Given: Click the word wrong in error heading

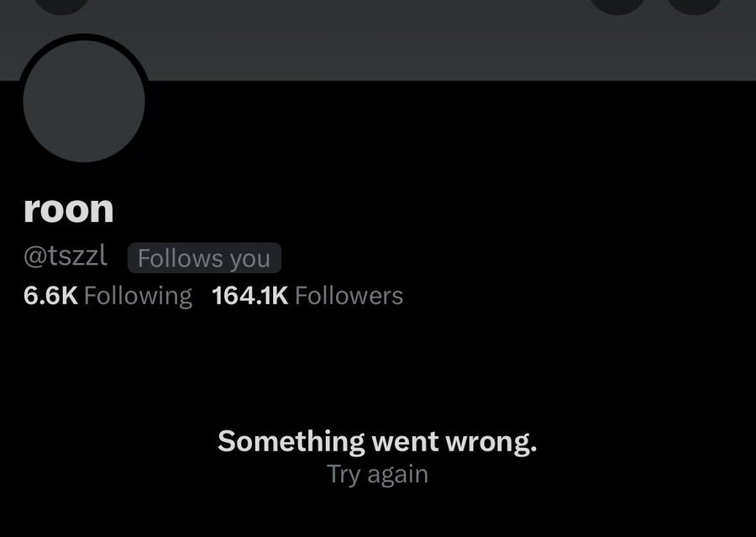Looking at the screenshot, I should 491,442.
